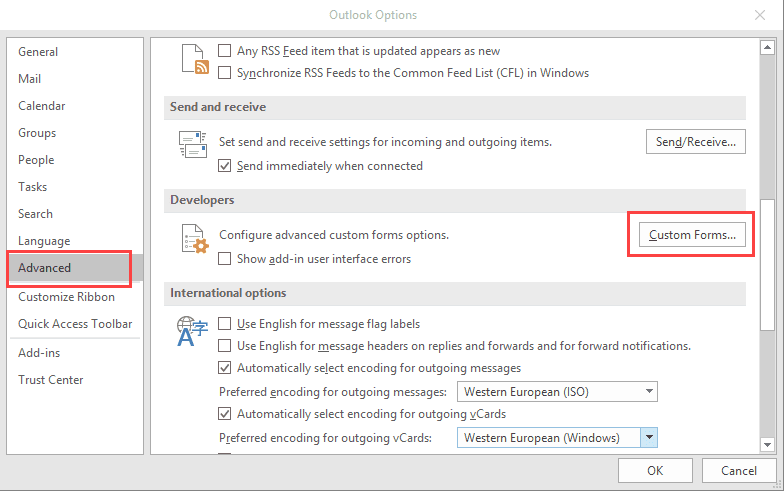The height and width of the screenshot is (491, 784).
Task: Click the scrollbar up arrow
Action: [767, 48]
